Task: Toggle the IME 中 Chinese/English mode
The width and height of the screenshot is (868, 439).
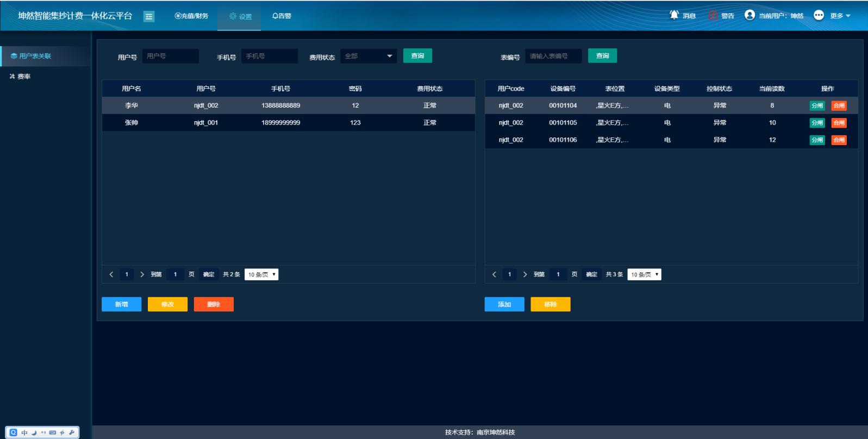Action: pyautogui.click(x=24, y=432)
